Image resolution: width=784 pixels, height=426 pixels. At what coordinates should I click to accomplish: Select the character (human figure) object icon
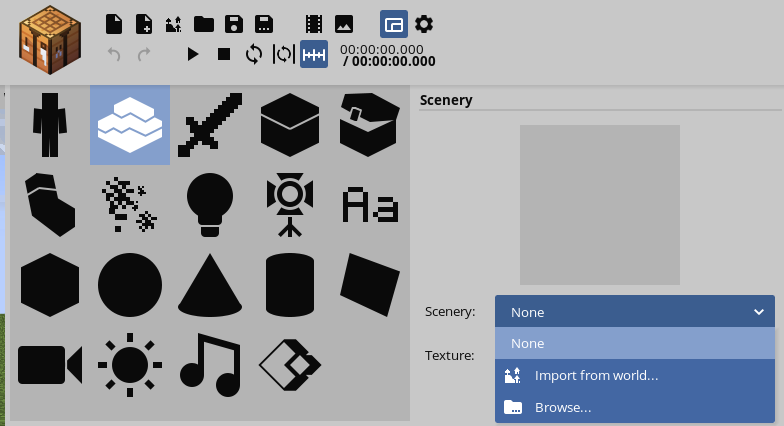coord(48,125)
